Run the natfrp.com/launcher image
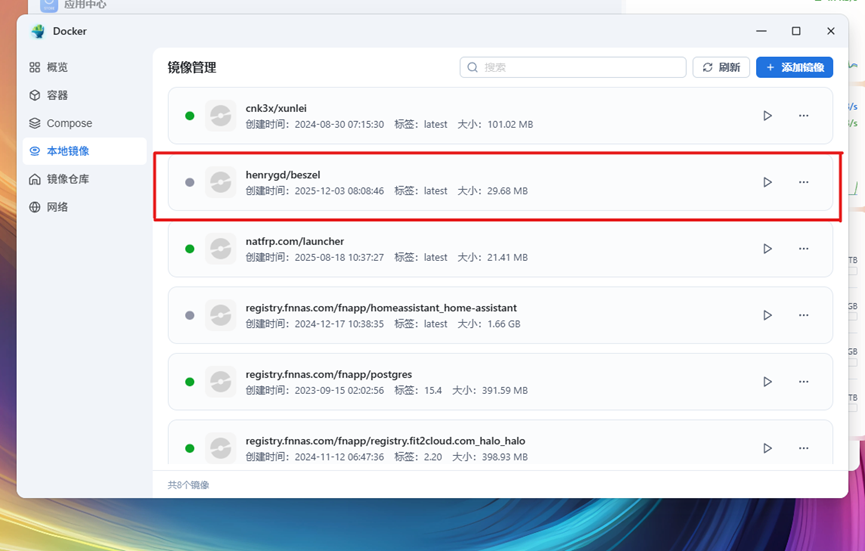 767,249
